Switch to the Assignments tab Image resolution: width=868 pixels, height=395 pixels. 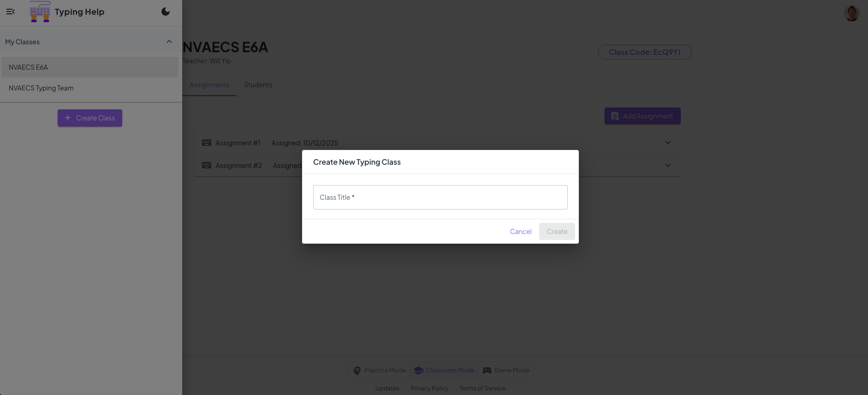[209, 85]
